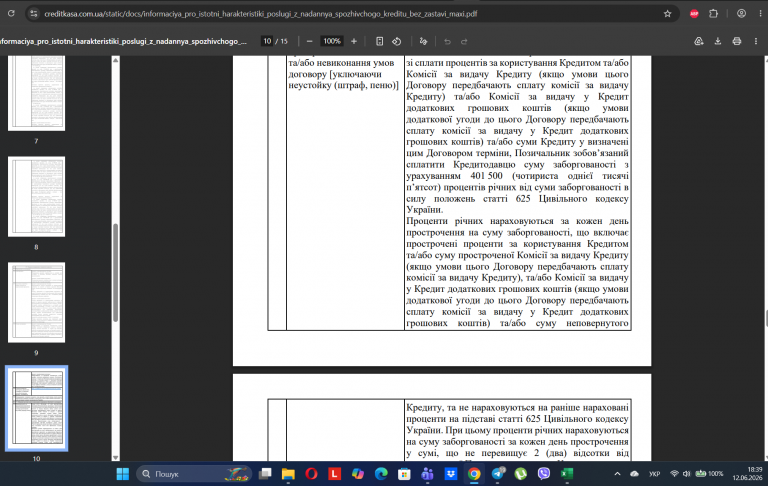Open the PDF viewer more actions menu
Screen dimensions: 768x486
point(756,41)
